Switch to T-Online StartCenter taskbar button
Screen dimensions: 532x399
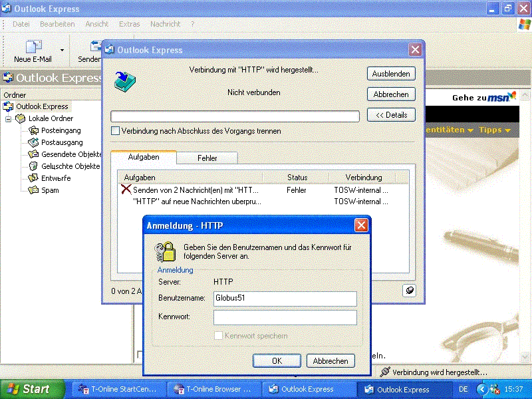[x=118, y=389]
